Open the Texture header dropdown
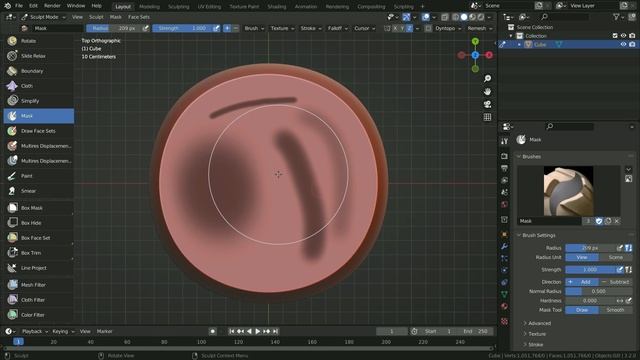The height and width of the screenshot is (360, 640). point(282,29)
